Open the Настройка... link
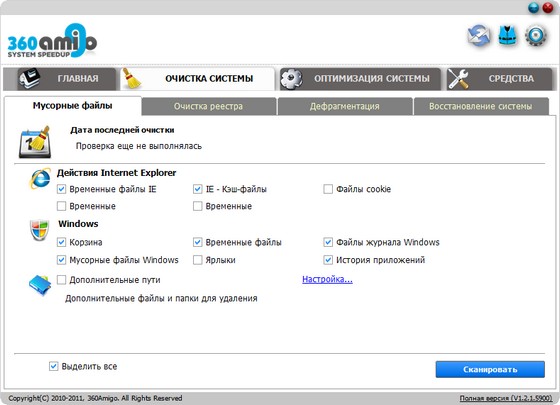 (327, 279)
